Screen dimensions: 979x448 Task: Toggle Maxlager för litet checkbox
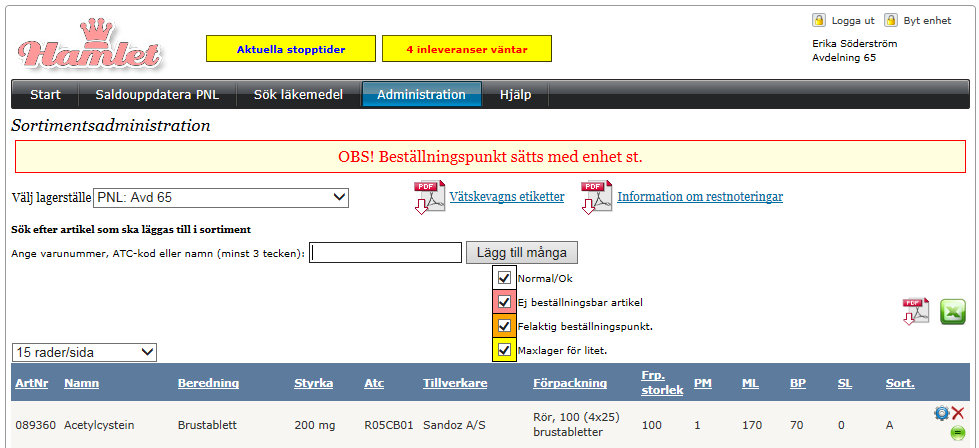click(x=504, y=350)
